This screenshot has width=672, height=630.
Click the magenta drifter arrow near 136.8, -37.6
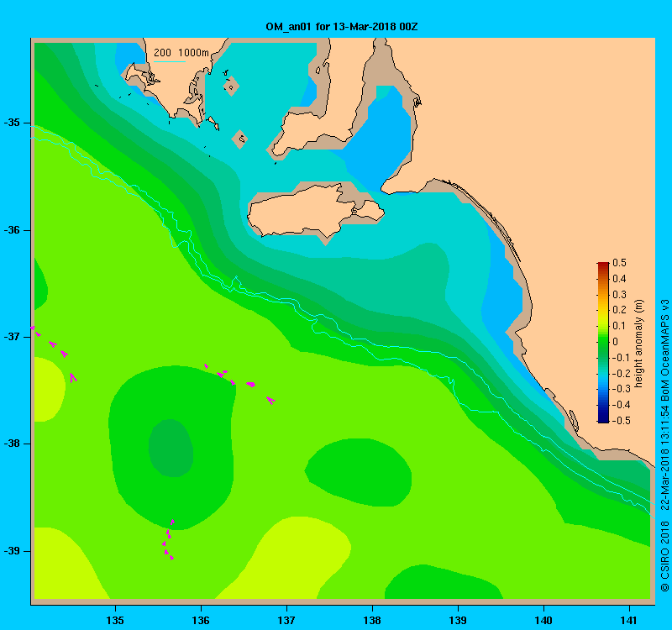[270, 401]
